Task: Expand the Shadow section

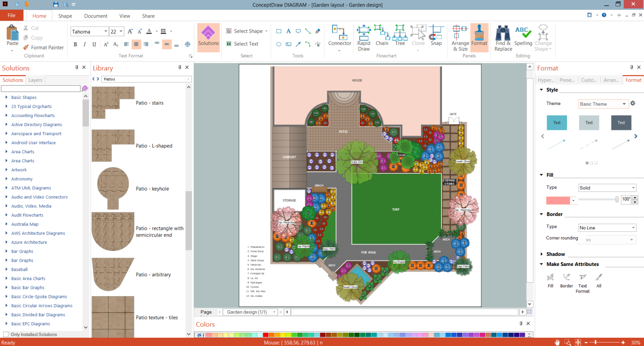Action: (x=555, y=254)
